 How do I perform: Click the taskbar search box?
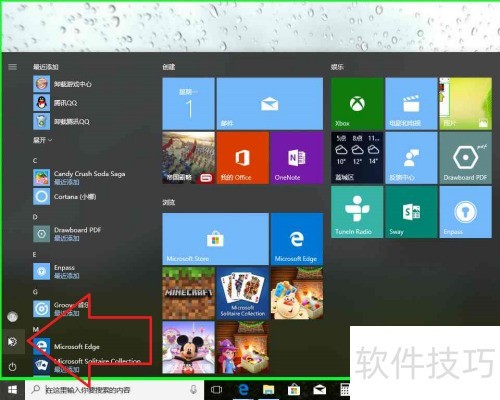(114, 390)
